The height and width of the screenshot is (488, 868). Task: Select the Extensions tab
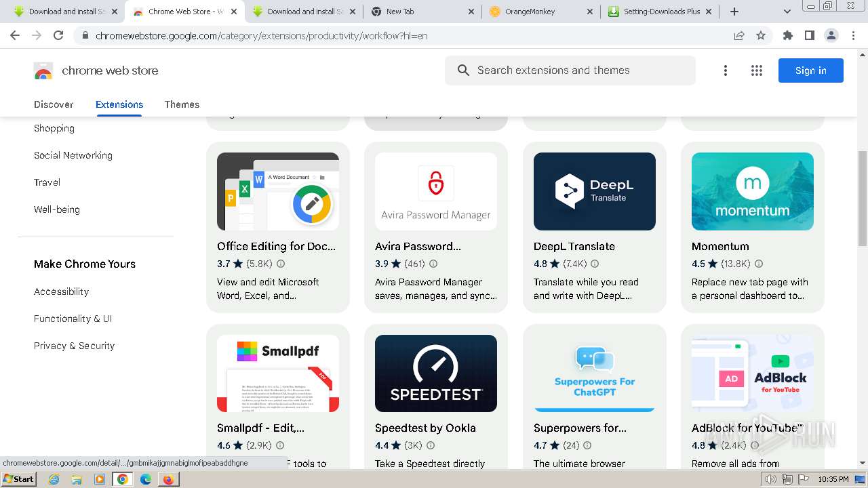click(x=119, y=104)
